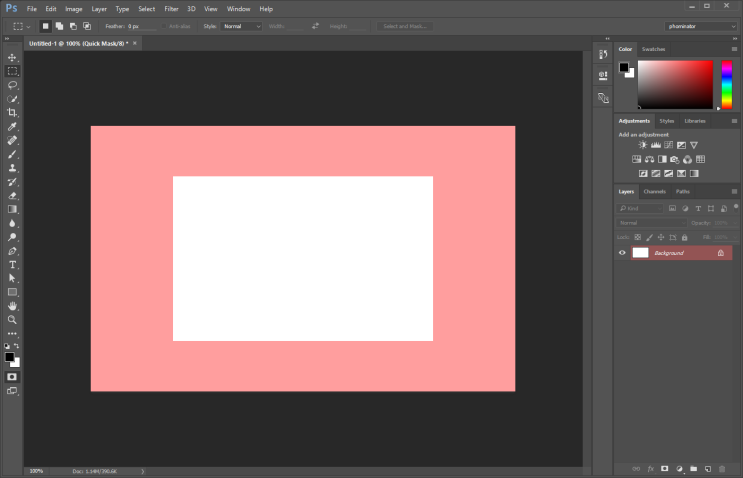Viewport: 743px width, 478px height.
Task: Toggle Quick Mask mode off
Action: [12, 377]
